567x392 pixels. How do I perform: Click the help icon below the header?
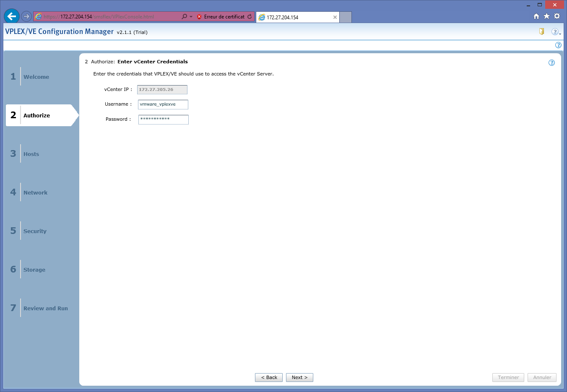coord(558,45)
